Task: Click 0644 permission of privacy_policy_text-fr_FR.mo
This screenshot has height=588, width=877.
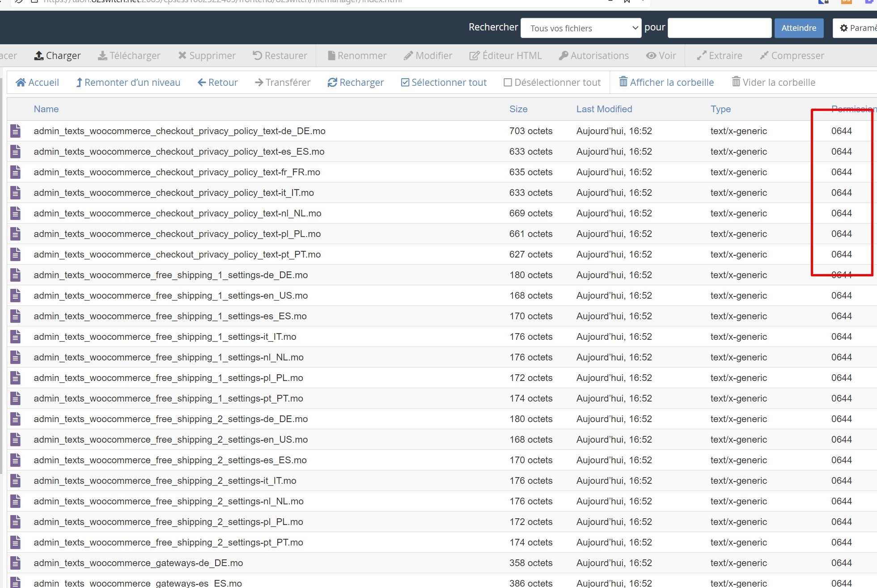Action: coord(842,172)
